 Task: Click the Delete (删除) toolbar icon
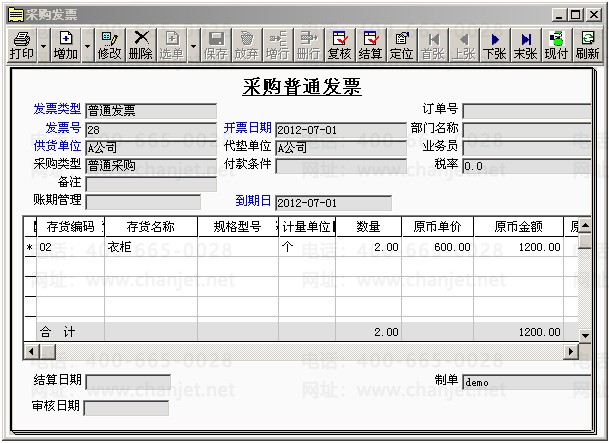tap(141, 44)
